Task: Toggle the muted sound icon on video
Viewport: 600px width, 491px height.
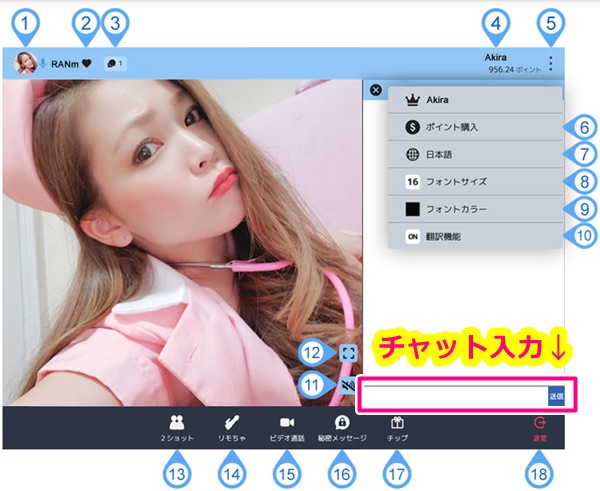Action: click(348, 385)
